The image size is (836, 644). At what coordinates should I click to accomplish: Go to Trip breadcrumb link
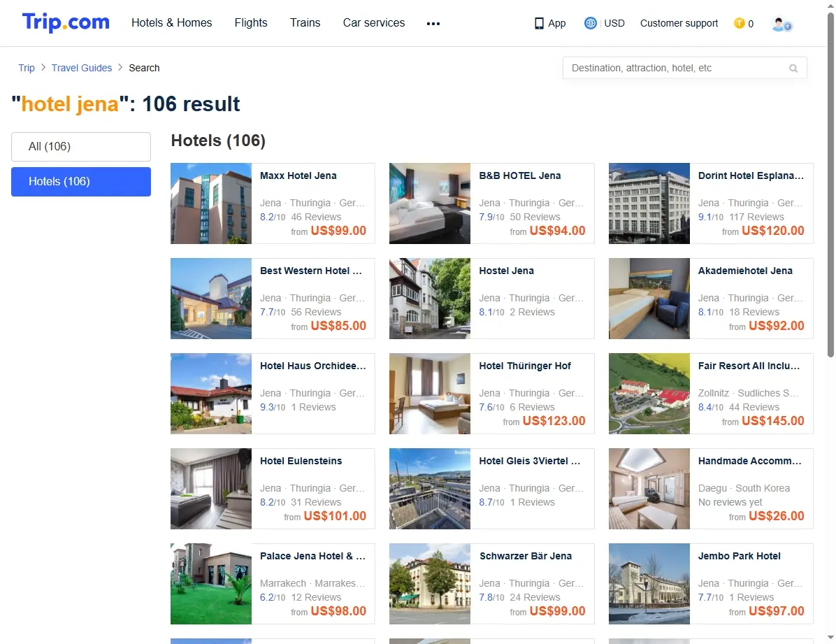26,68
